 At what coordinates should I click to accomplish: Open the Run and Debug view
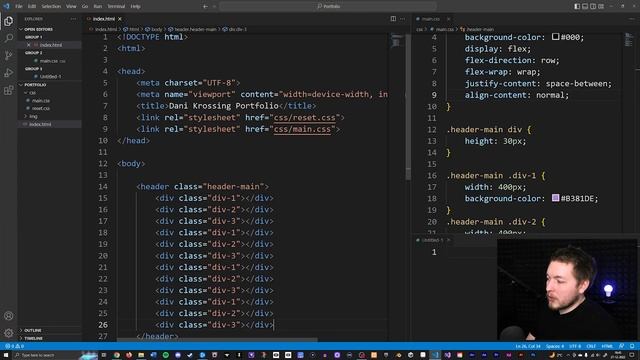tap(9, 73)
